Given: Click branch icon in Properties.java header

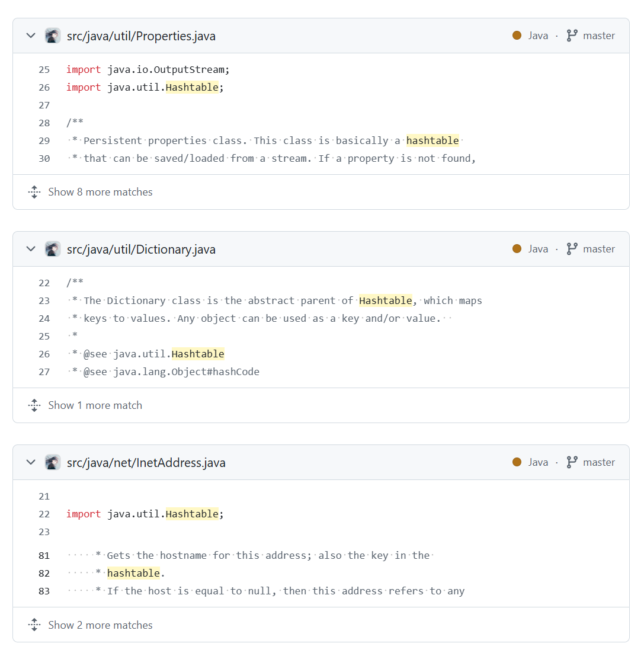Looking at the screenshot, I should coord(572,36).
